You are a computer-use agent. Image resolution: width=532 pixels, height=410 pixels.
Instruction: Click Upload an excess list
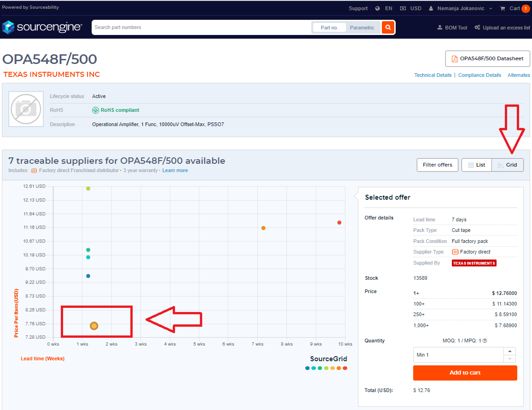pos(502,28)
